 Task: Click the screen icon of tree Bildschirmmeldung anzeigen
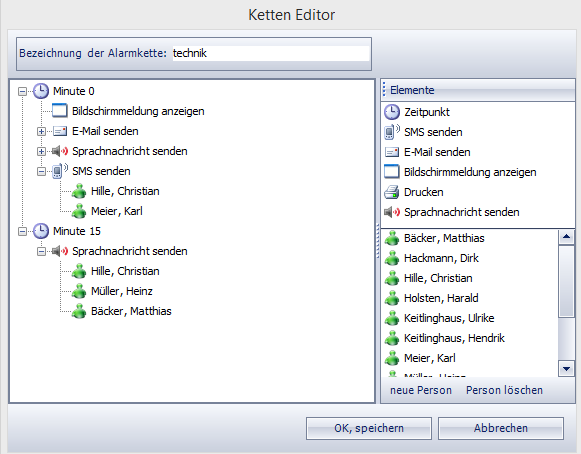tap(60, 111)
